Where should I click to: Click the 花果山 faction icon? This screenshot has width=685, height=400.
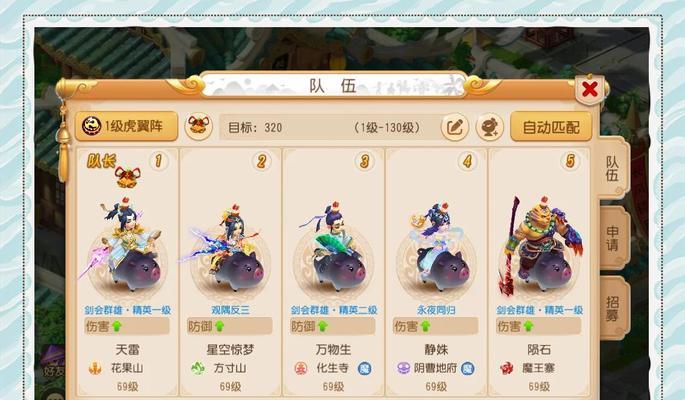(x=94, y=369)
